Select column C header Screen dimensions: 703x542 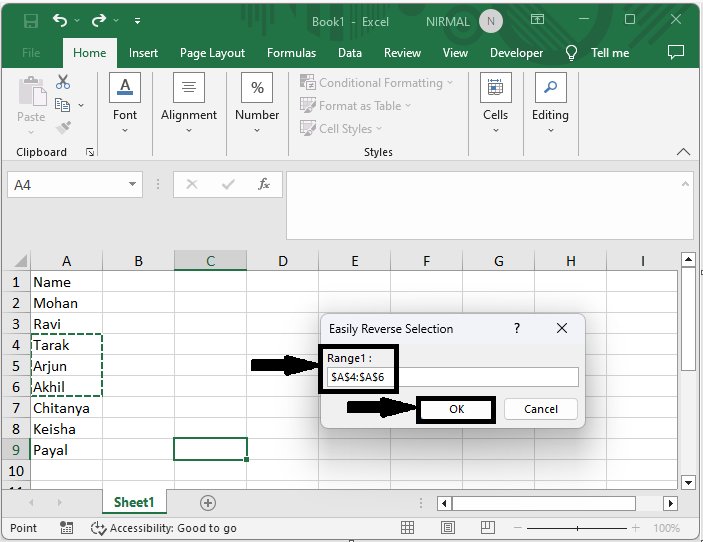click(210, 260)
